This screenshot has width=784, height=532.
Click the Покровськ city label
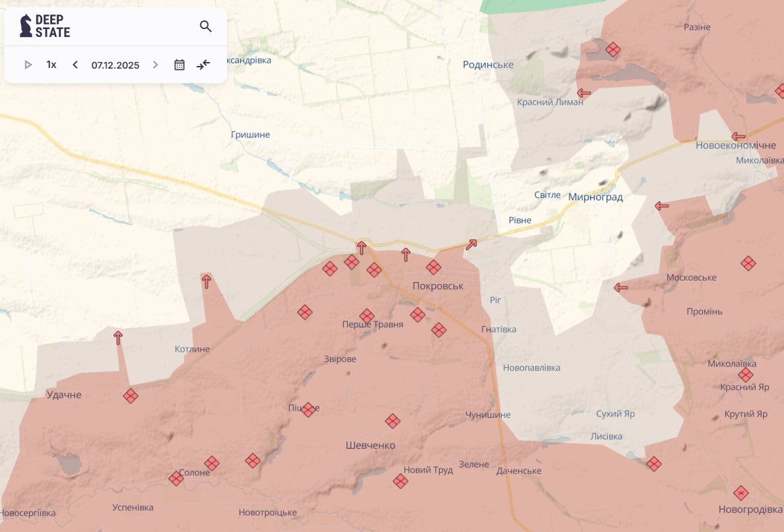pyautogui.click(x=438, y=286)
